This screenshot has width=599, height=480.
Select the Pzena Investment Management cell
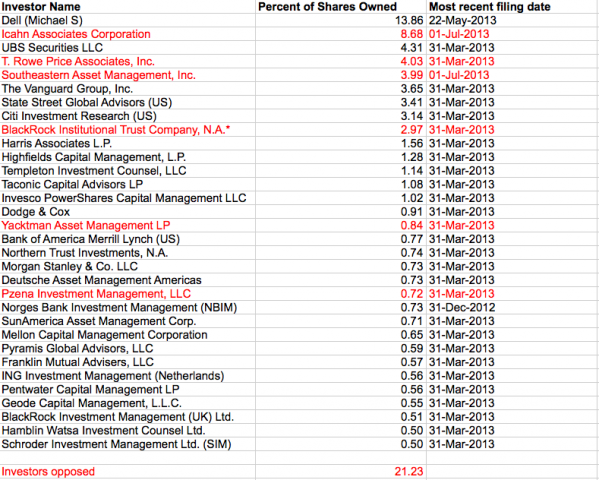128,294
